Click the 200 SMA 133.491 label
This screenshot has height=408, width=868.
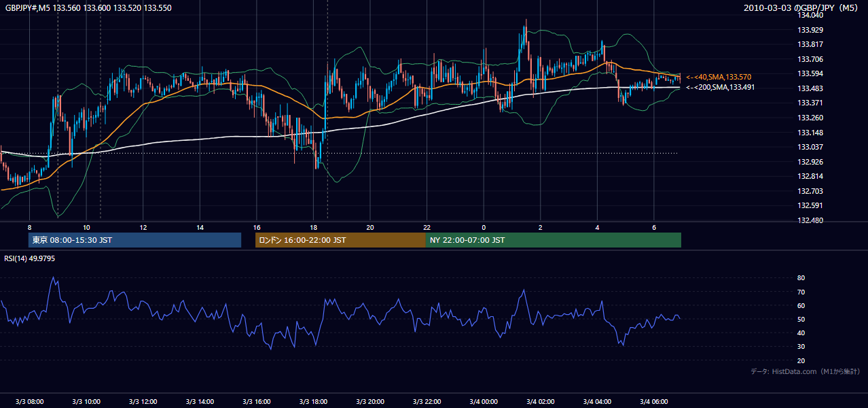720,87
